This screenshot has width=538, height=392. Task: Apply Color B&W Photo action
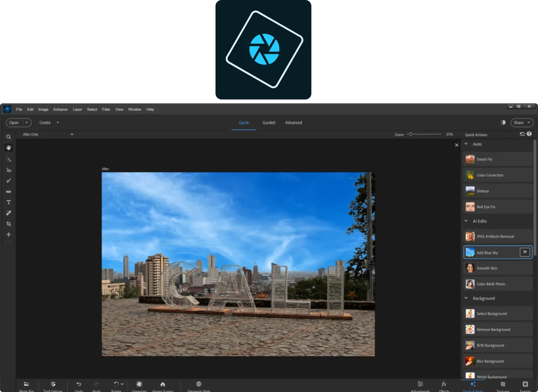(x=498, y=284)
